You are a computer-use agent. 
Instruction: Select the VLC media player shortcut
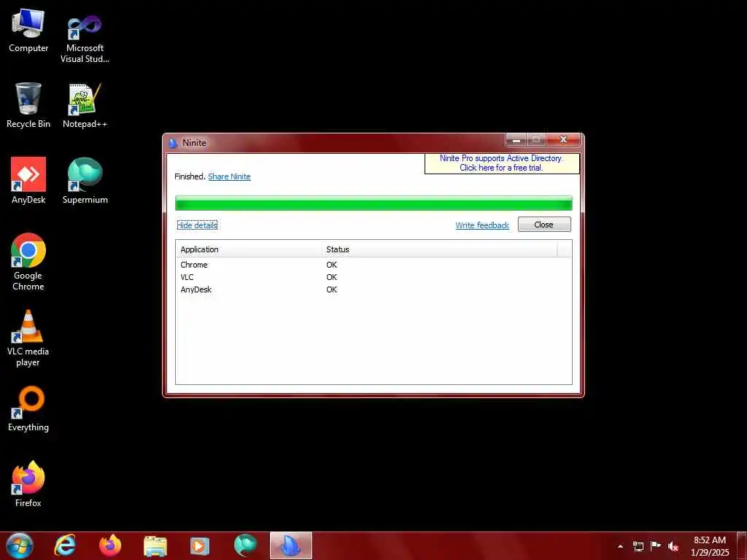[28, 338]
